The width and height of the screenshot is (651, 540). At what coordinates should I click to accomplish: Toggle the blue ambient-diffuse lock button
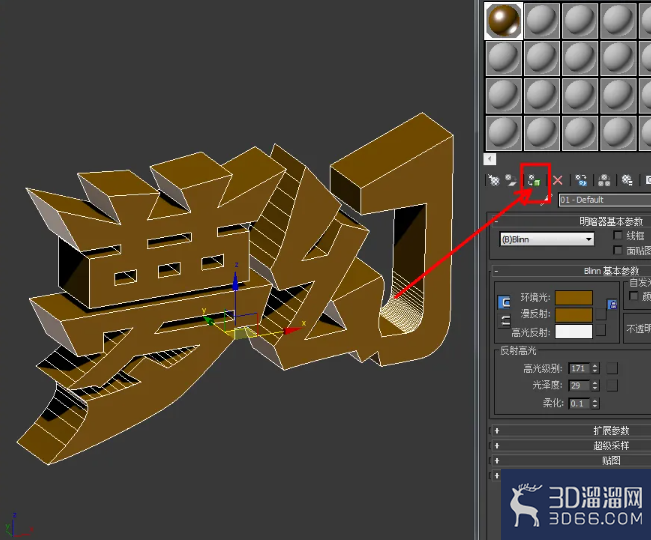(x=504, y=302)
